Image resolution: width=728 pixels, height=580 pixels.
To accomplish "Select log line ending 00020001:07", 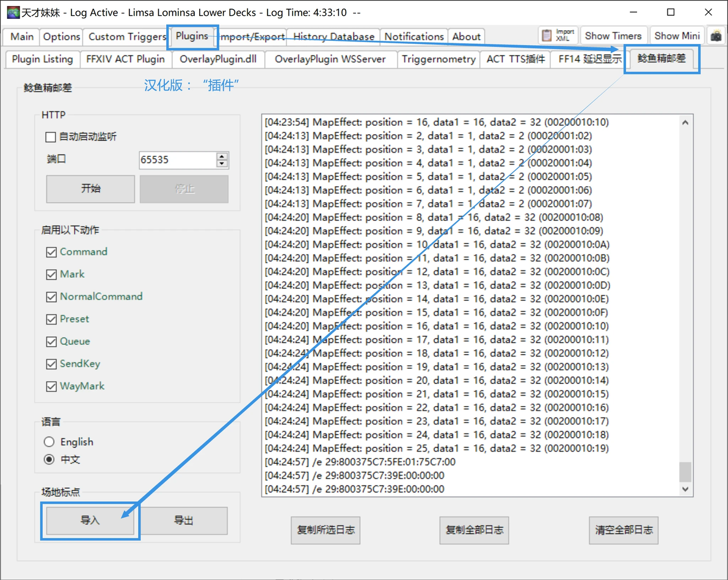I will click(428, 204).
